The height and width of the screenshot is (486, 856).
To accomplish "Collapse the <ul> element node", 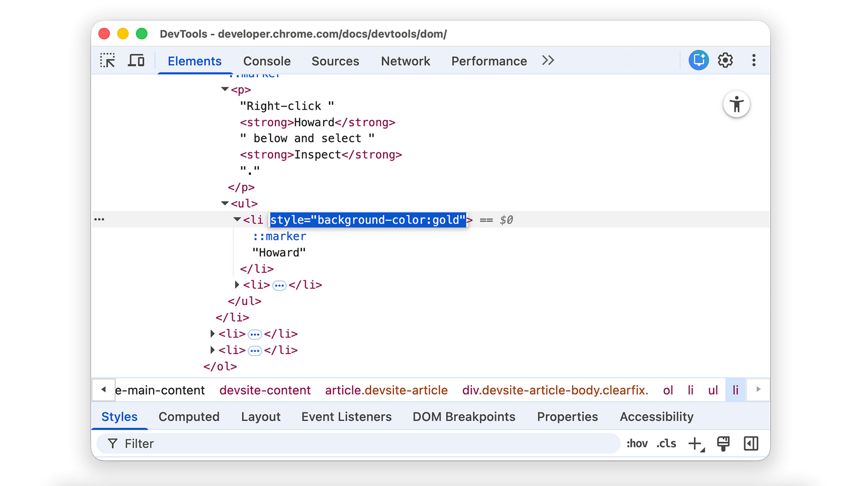I will 224,203.
